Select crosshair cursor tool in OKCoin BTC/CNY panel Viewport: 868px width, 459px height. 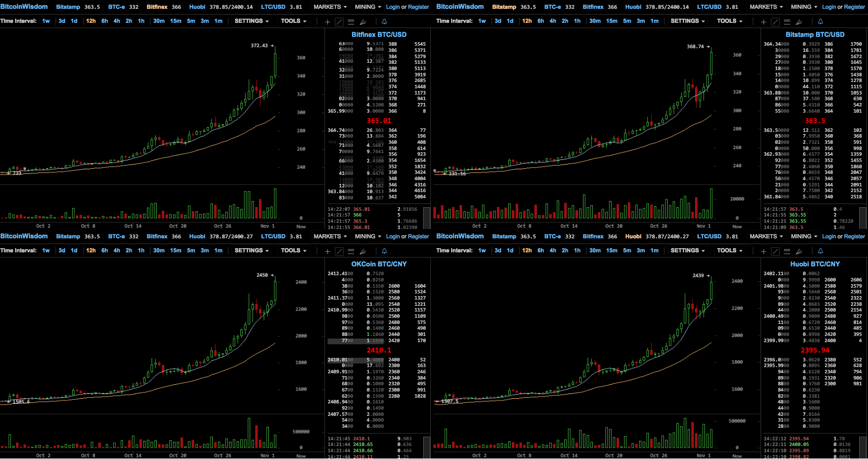tap(328, 251)
